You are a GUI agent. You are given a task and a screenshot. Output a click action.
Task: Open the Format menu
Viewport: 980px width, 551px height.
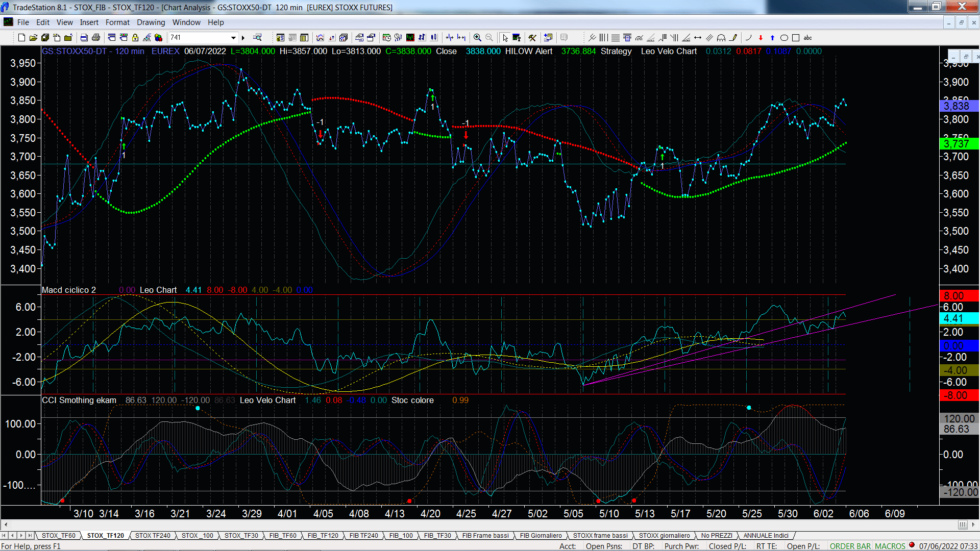[117, 22]
